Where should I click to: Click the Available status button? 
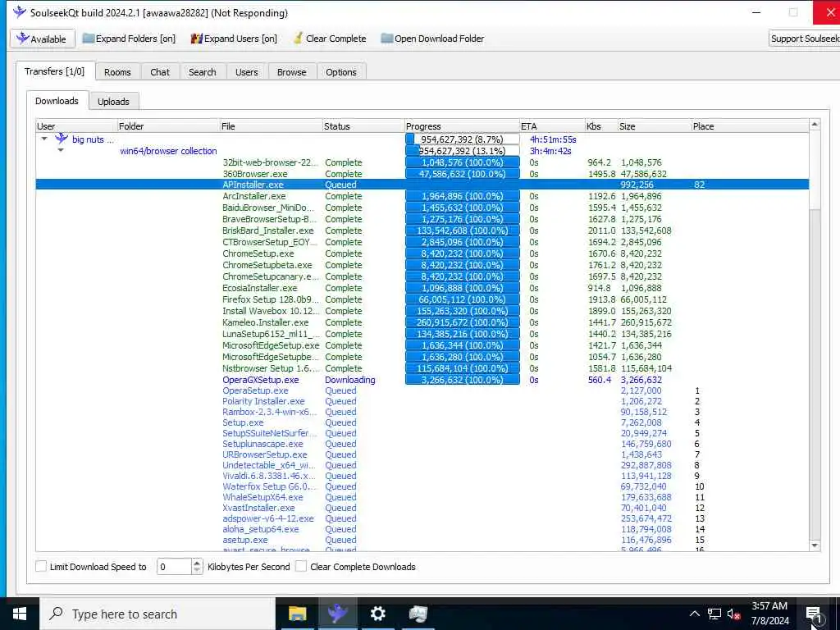tap(42, 39)
